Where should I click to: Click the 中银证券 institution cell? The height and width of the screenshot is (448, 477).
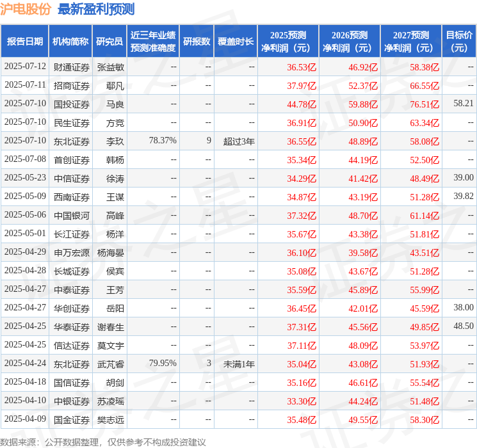coord(72,401)
